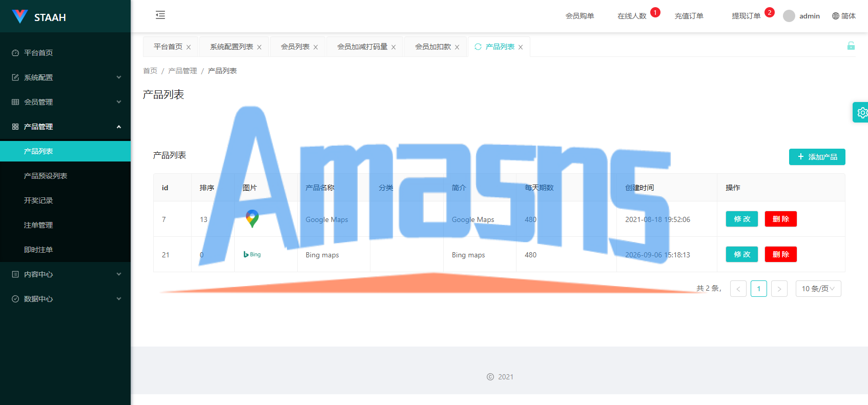Click the Bing product image
Screen dimensions: 868x405
pos(252,254)
